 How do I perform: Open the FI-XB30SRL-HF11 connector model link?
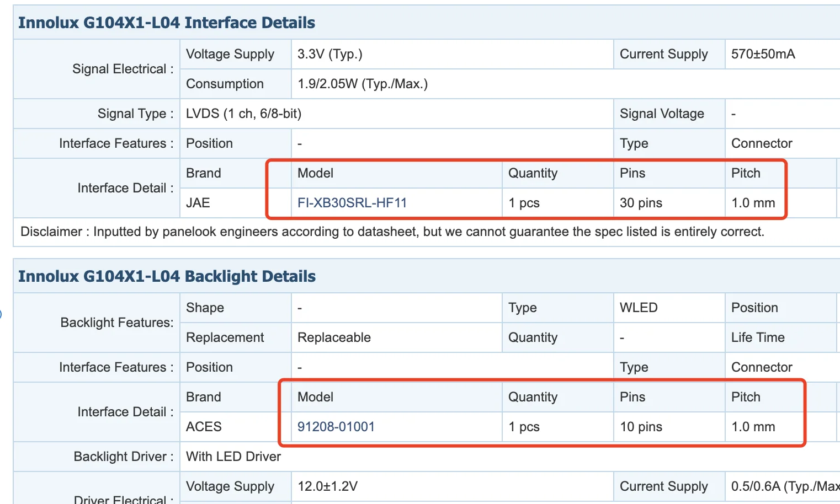352,203
